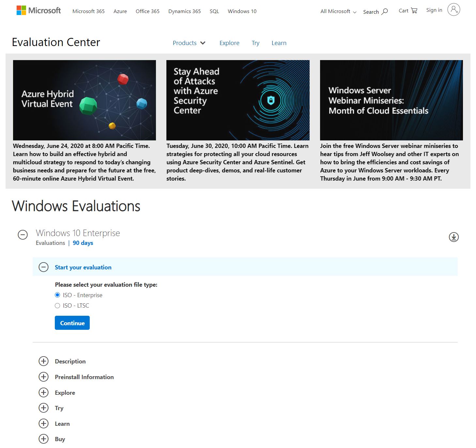
Task: Open the Azure Hybrid Virtual Event banner
Action: (x=84, y=100)
